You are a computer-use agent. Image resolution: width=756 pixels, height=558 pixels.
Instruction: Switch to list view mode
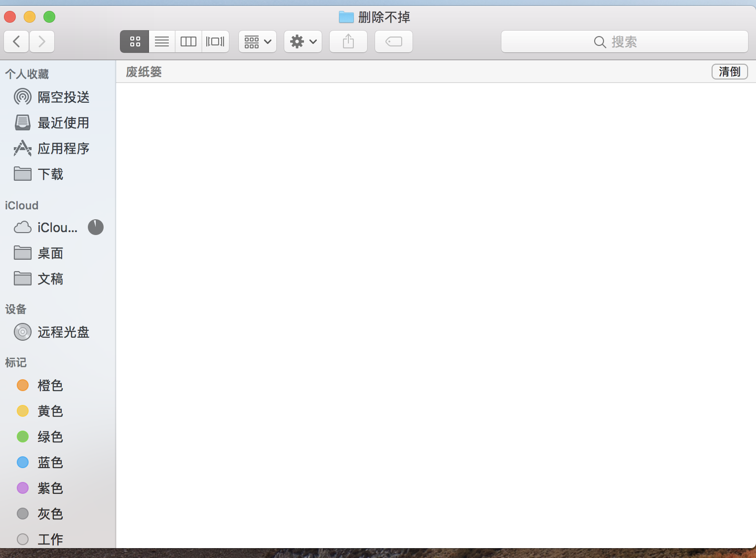pos(162,41)
